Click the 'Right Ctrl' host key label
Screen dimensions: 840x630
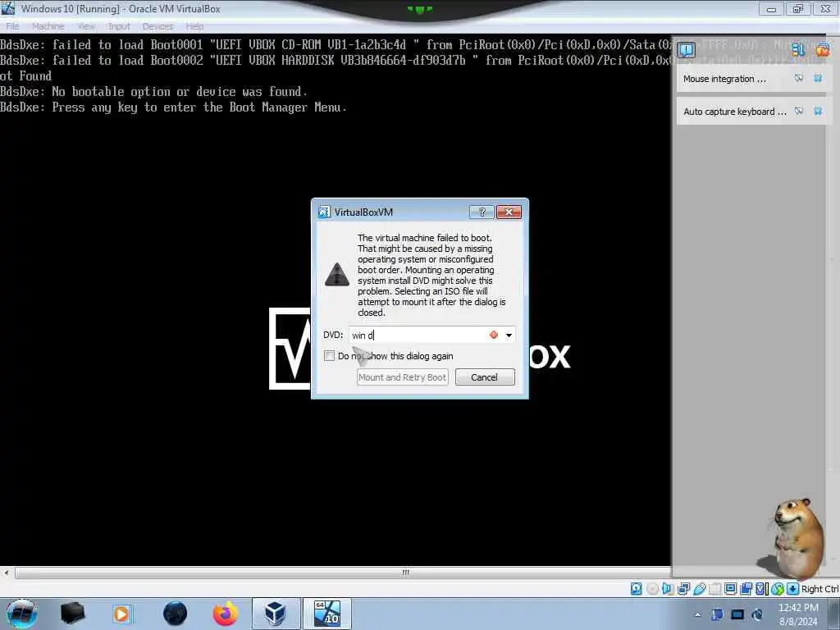click(x=819, y=589)
